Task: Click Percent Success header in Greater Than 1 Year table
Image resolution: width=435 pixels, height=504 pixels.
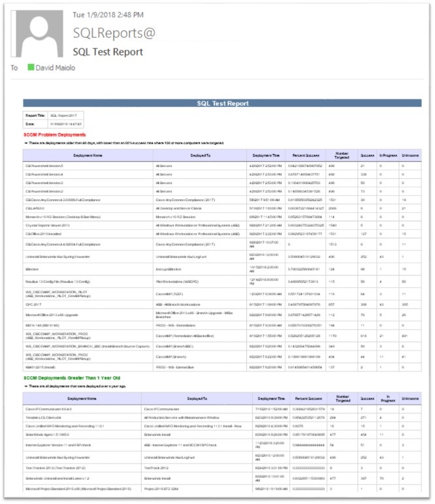Action: [x=308, y=399]
